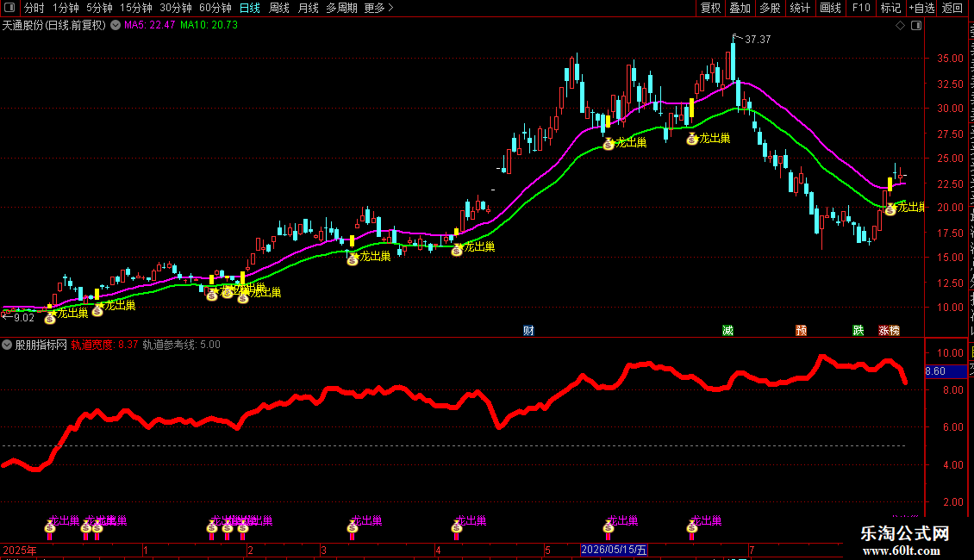The width and height of the screenshot is (974, 560).
Task: Toggle the right side panel icon
Action: 916,26
